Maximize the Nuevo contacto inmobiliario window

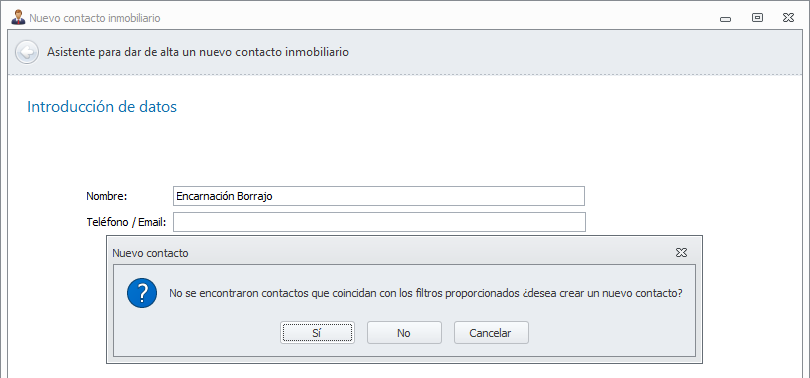757,18
